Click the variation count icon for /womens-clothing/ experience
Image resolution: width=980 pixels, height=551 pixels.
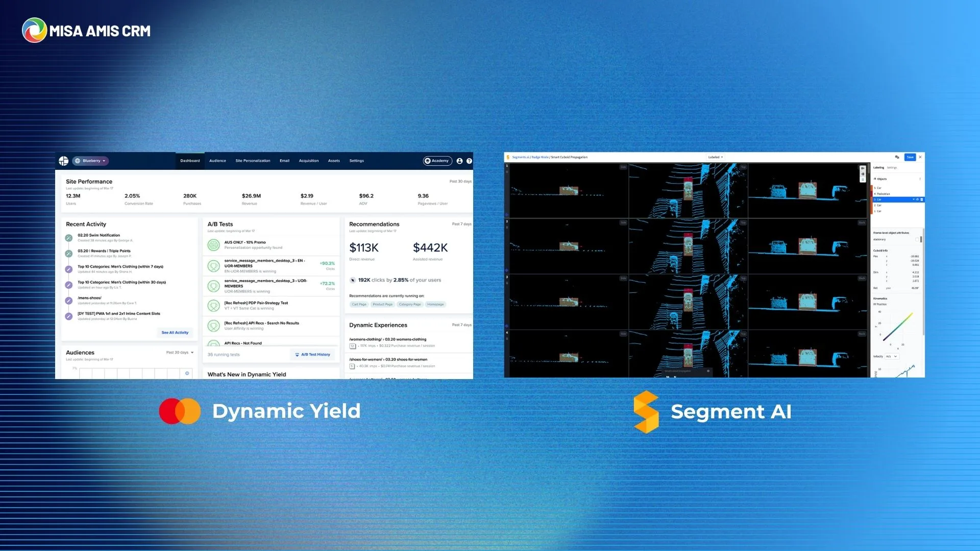(352, 346)
